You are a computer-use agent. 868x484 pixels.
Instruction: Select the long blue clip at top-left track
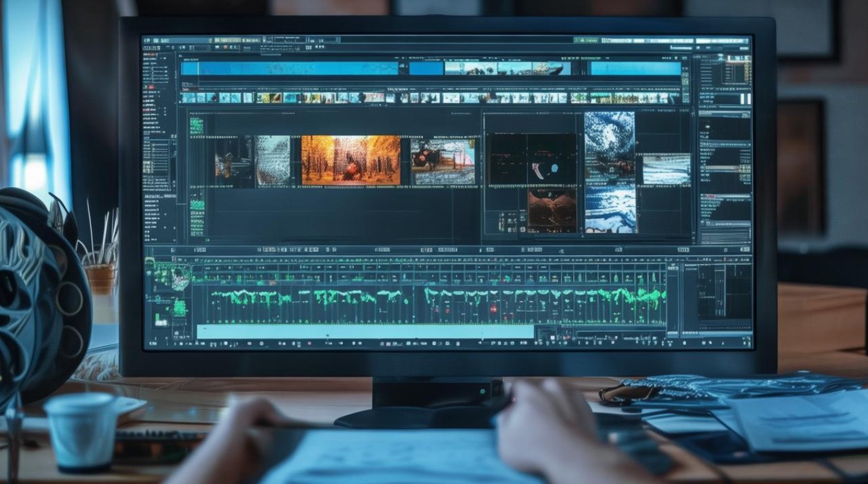tap(289, 68)
